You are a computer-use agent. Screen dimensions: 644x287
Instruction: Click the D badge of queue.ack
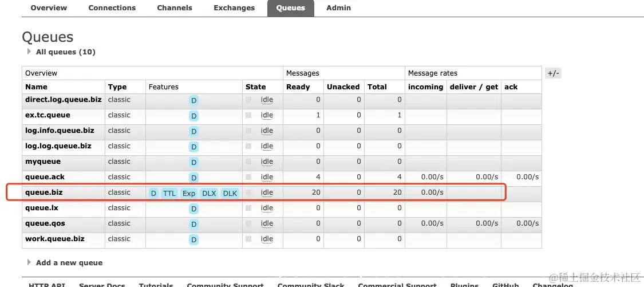194,178
